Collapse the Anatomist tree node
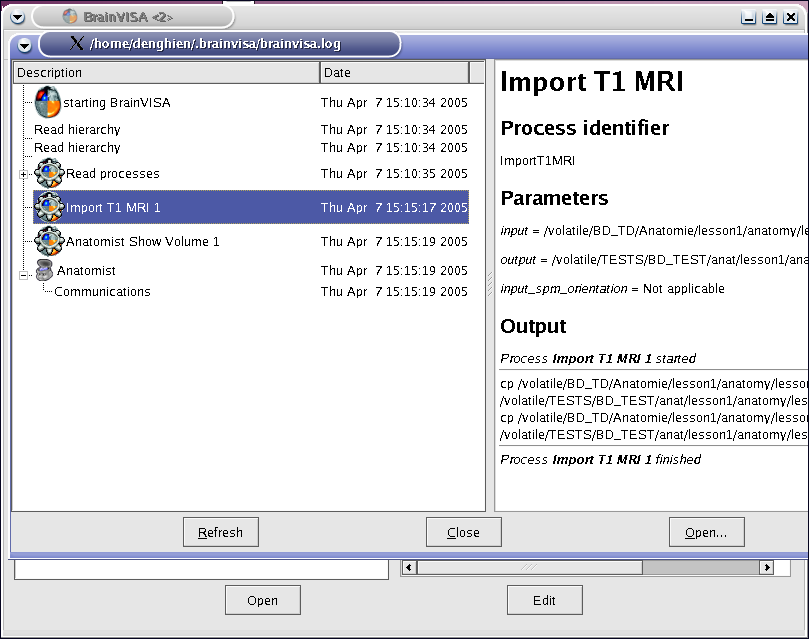The image size is (809, 639). coord(24,271)
